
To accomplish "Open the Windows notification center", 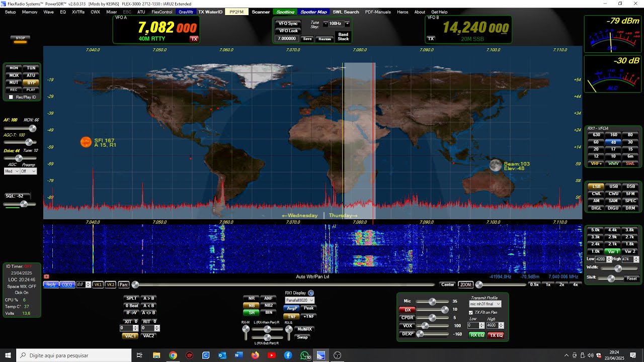I will point(633,355).
